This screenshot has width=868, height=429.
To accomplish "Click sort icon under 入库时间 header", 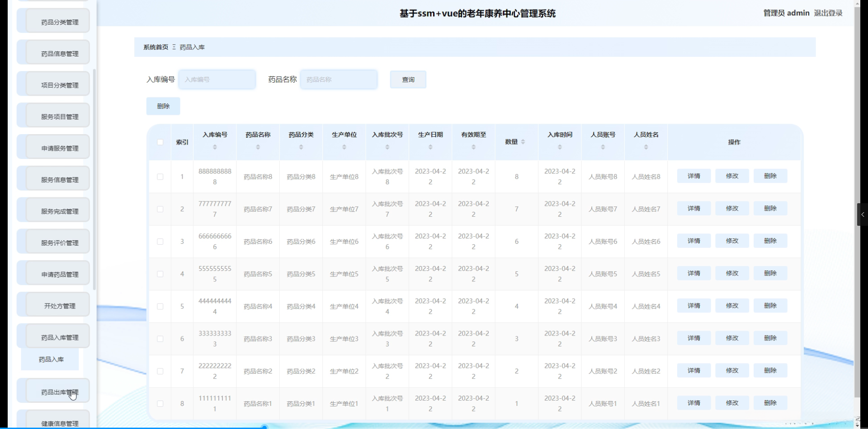I will coord(560,147).
